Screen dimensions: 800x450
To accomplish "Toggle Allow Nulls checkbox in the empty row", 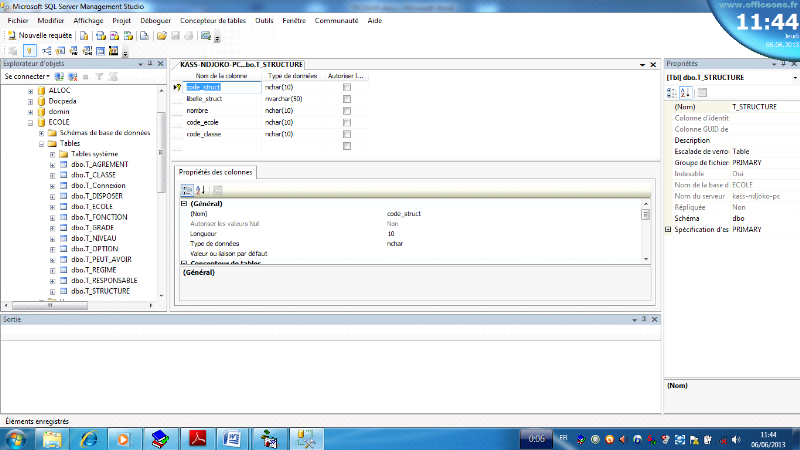I will point(347,146).
